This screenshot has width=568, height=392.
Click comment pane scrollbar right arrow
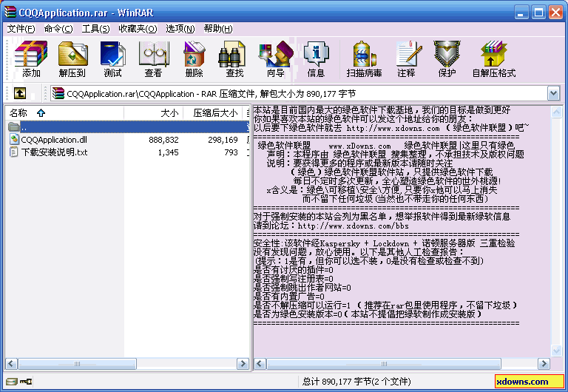pyautogui.click(x=544, y=364)
